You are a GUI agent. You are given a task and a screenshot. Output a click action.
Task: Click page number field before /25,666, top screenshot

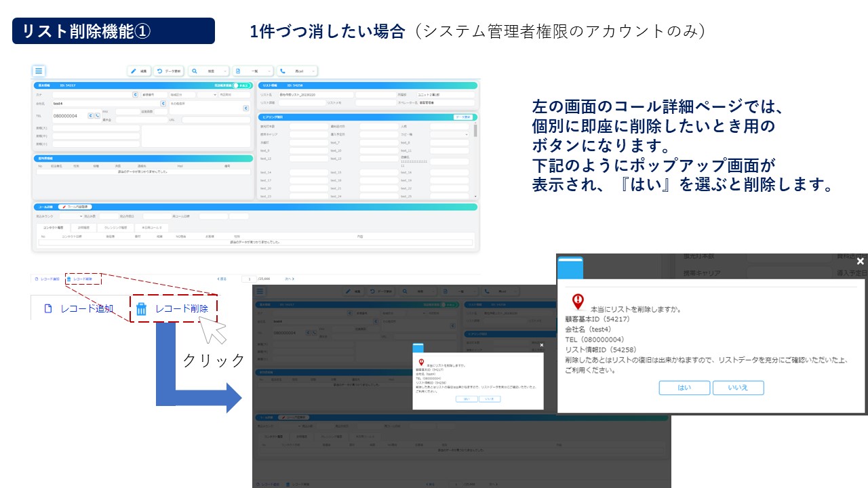[250, 279]
